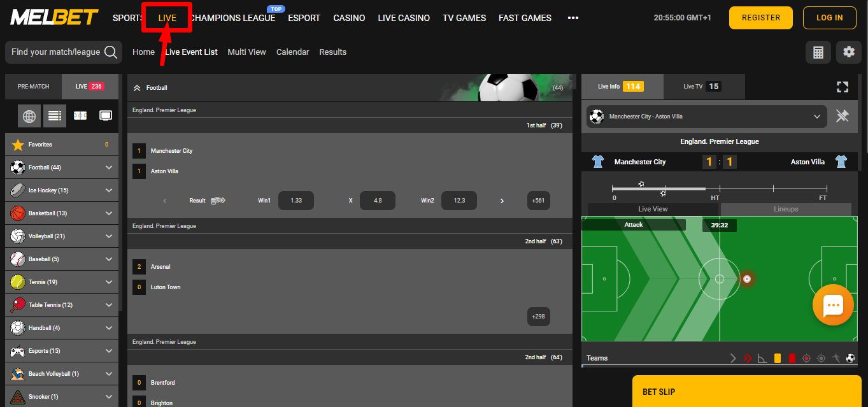Click the HT marker on match timeline
Viewport: 868px width, 407px height.
pyautogui.click(x=715, y=197)
